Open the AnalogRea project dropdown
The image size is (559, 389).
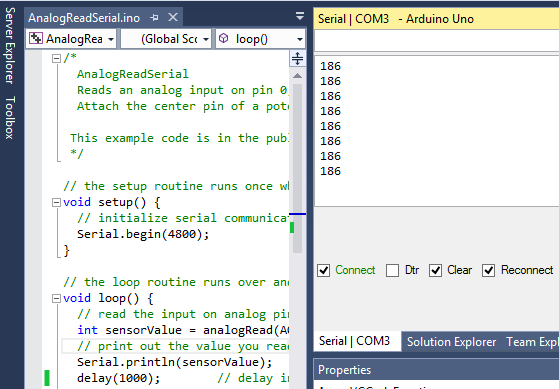[111, 39]
